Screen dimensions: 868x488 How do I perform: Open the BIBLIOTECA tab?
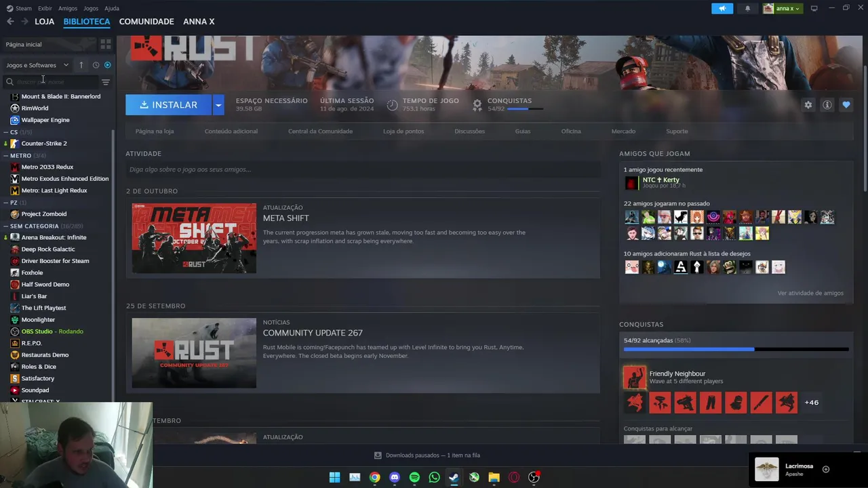click(87, 22)
